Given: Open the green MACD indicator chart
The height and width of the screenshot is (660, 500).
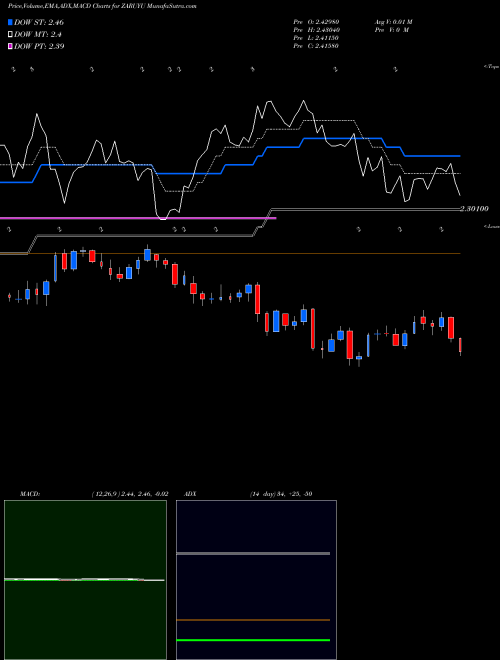Looking at the screenshot, I should [85, 580].
